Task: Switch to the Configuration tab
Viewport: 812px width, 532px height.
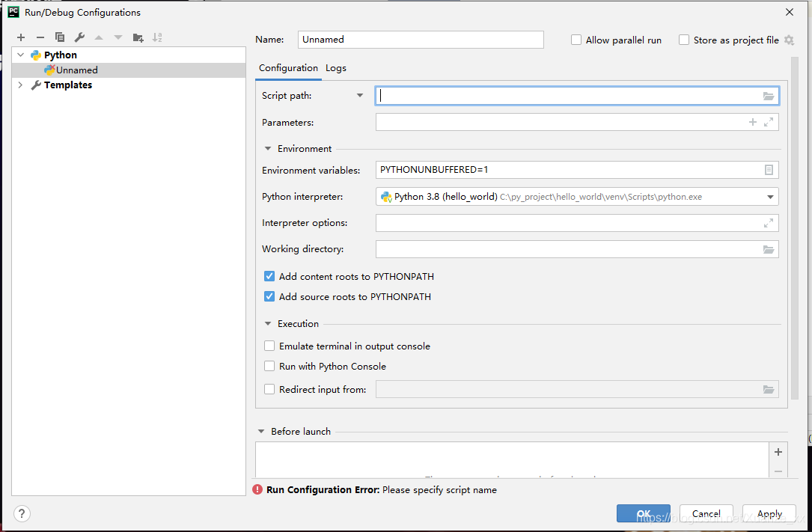Action: (x=288, y=68)
